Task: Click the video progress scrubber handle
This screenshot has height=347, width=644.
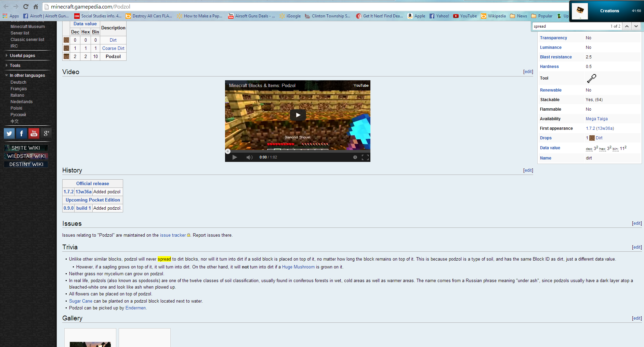Action: tap(228, 151)
